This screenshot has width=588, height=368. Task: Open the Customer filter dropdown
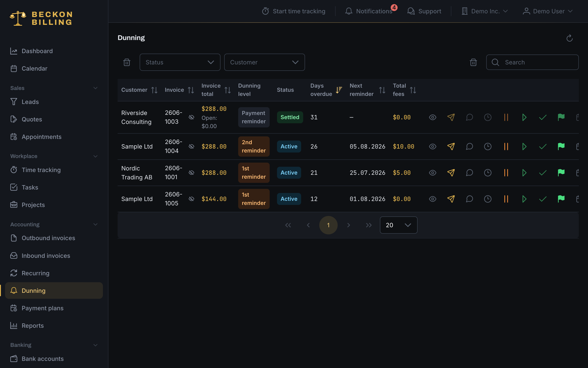[x=264, y=62]
